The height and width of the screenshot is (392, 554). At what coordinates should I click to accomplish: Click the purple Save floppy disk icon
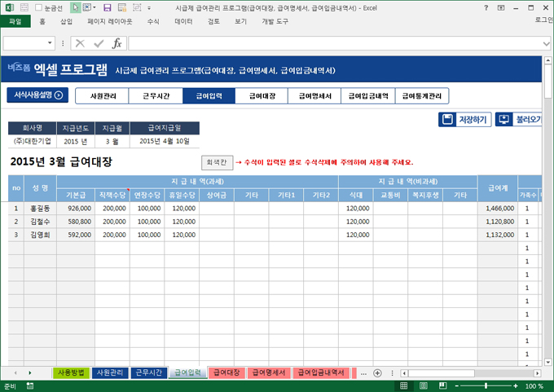click(107, 7)
